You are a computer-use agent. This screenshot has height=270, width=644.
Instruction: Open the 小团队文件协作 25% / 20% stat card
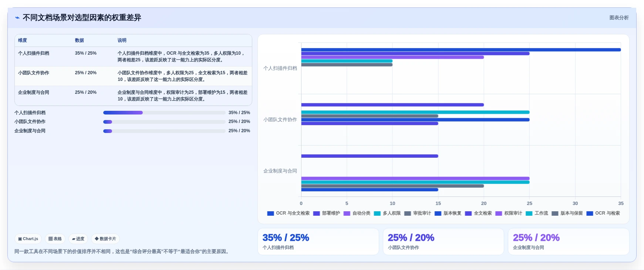(x=443, y=242)
